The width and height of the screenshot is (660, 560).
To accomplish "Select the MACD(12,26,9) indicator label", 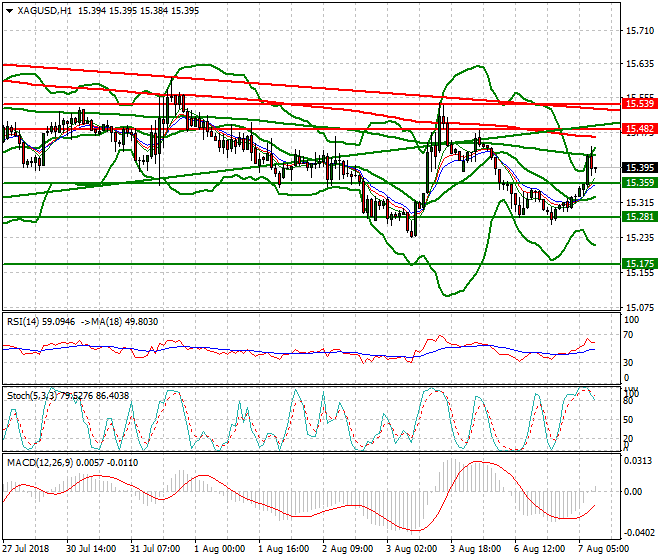I will (40, 463).
